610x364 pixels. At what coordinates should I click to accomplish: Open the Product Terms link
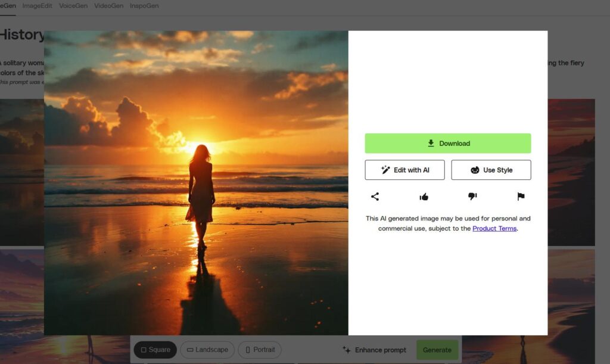click(x=494, y=228)
